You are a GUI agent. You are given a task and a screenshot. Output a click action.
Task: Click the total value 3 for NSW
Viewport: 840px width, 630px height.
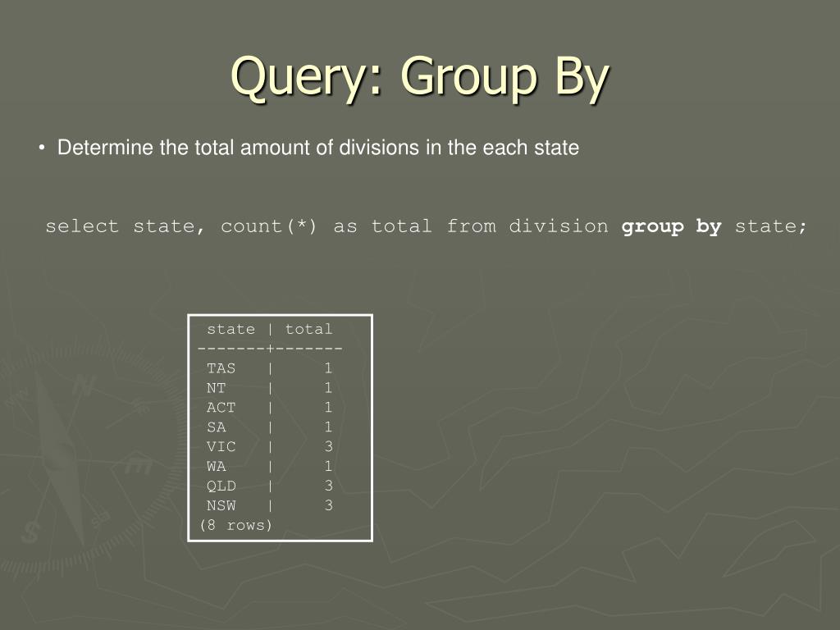tap(328, 505)
